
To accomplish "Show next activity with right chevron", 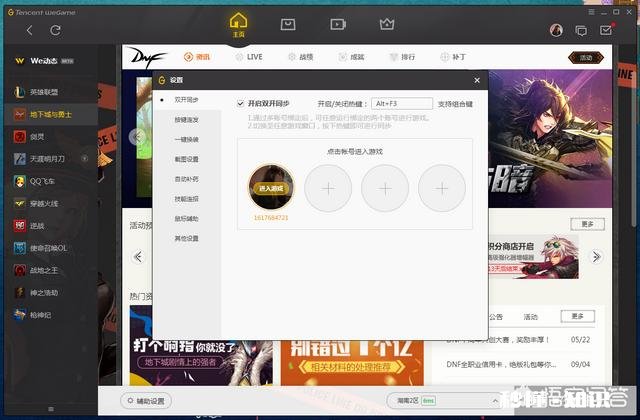I will pyautogui.click(x=596, y=257).
